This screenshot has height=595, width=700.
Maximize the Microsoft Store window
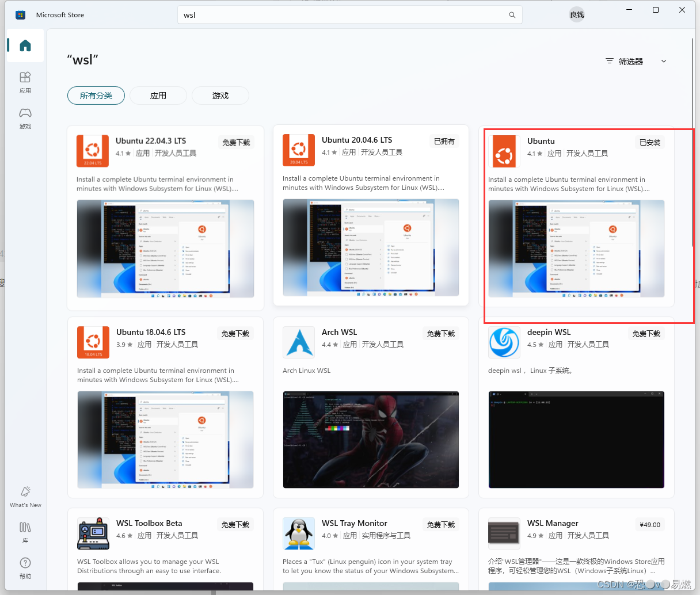[656, 10]
